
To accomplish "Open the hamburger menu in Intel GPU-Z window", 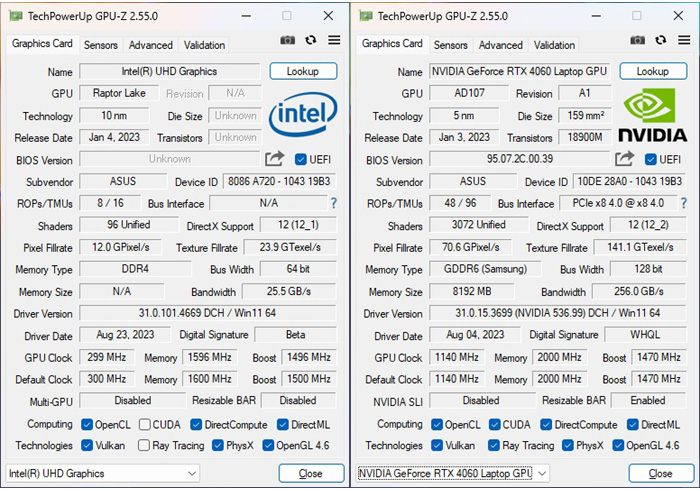I will (x=334, y=40).
